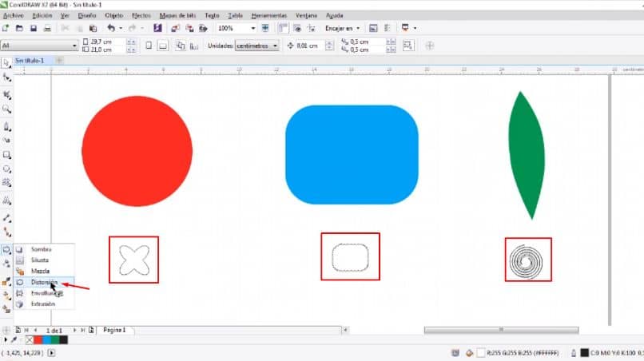Select the Connector tool in toolbox
The width and height of the screenshot is (644, 361).
coord(6,232)
